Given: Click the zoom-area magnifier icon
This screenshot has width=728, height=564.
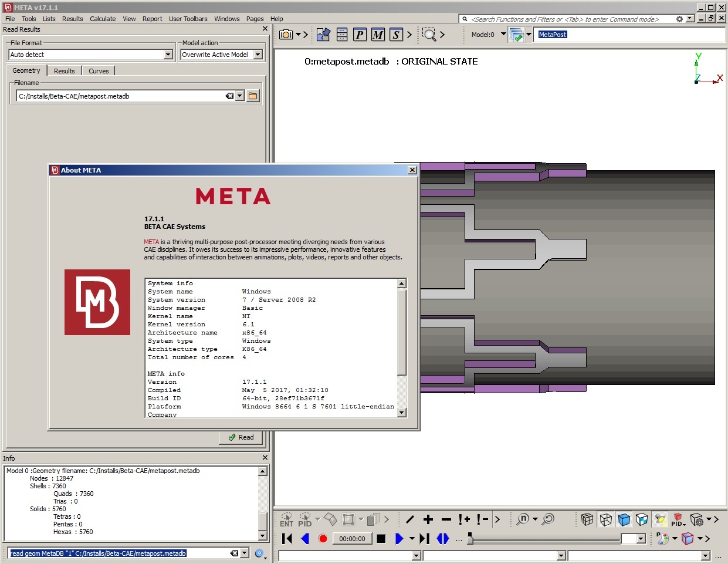Looking at the screenshot, I should [429, 35].
